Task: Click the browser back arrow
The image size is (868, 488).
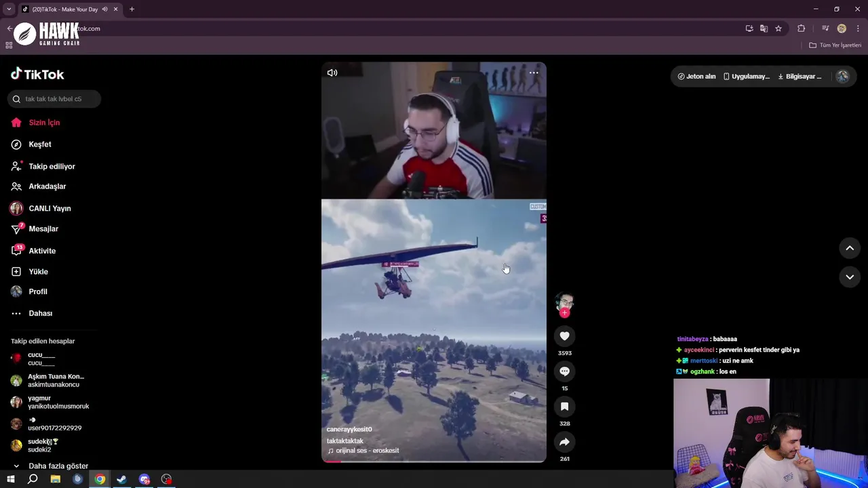Action: pyautogui.click(x=9, y=28)
